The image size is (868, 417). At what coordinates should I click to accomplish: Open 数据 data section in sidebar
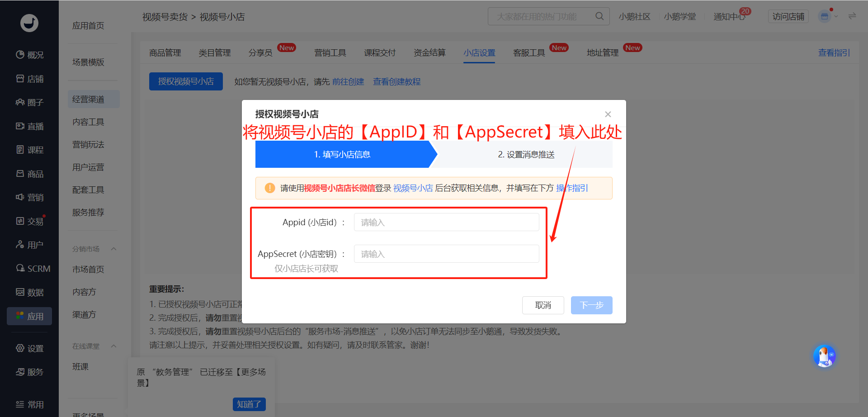(29, 292)
